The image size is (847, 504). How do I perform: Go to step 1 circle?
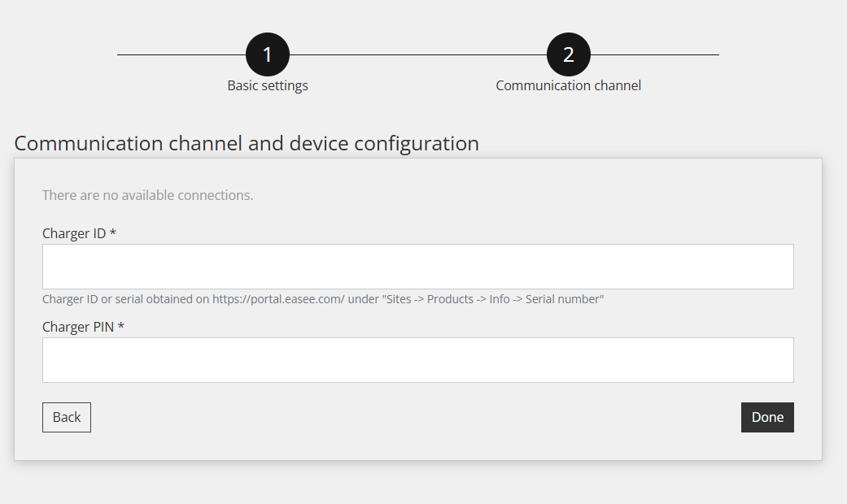pyautogui.click(x=268, y=54)
